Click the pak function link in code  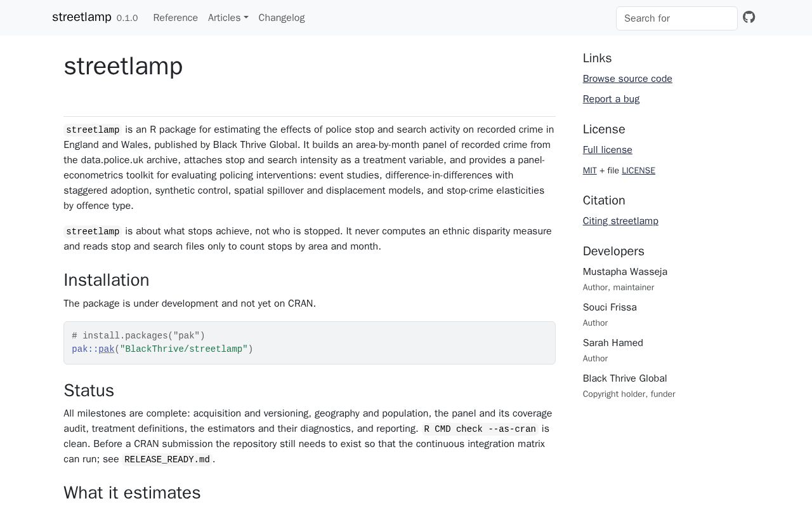tap(107, 349)
